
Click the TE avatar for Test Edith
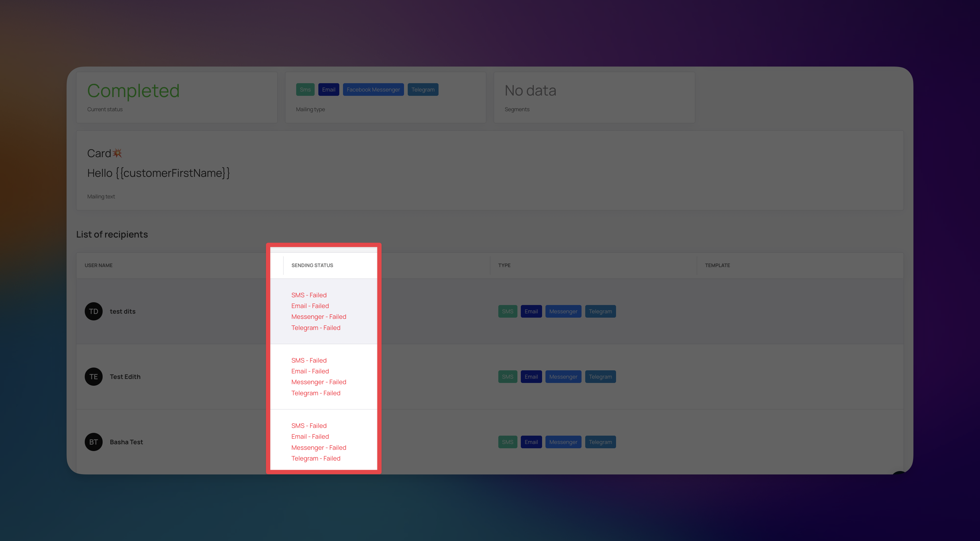[x=94, y=377]
